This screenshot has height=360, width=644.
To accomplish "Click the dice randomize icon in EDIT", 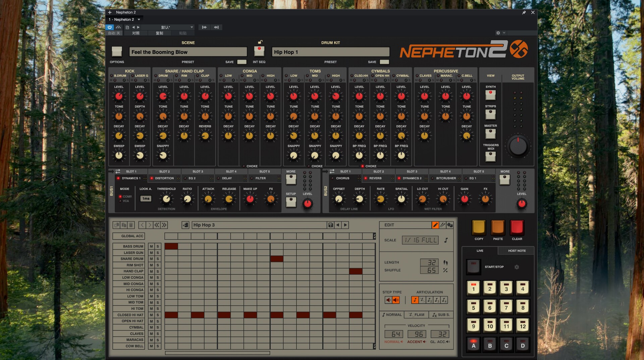I will (x=450, y=225).
